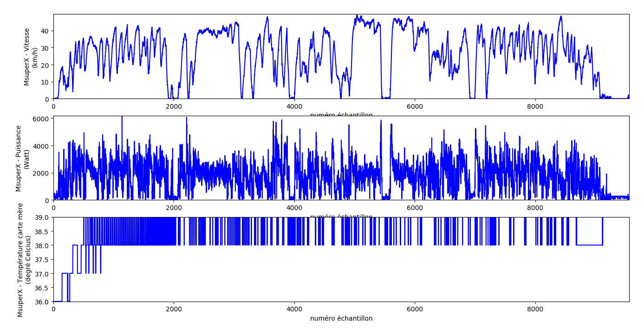Click x-axis tick 0 under the Température plot
The height and width of the screenshot is (329, 644).
pos(53,309)
